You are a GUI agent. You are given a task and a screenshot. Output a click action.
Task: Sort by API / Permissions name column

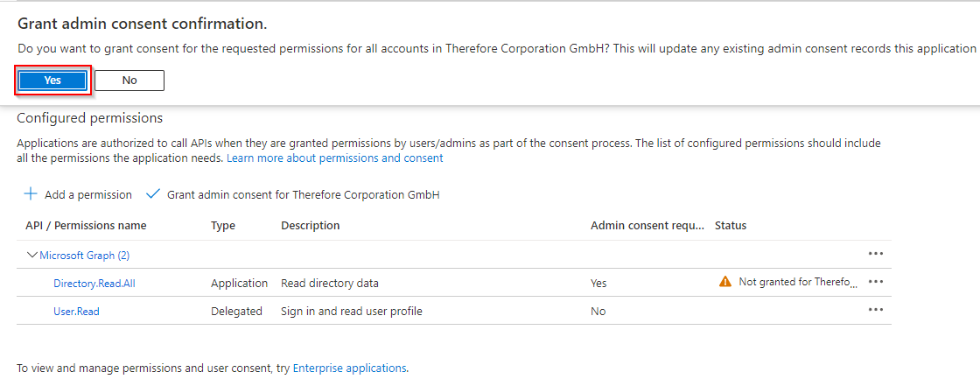click(x=87, y=225)
